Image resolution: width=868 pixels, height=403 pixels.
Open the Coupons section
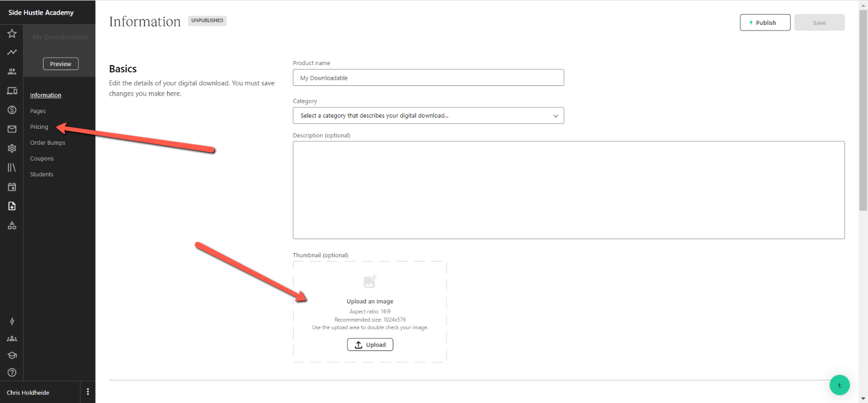click(42, 158)
